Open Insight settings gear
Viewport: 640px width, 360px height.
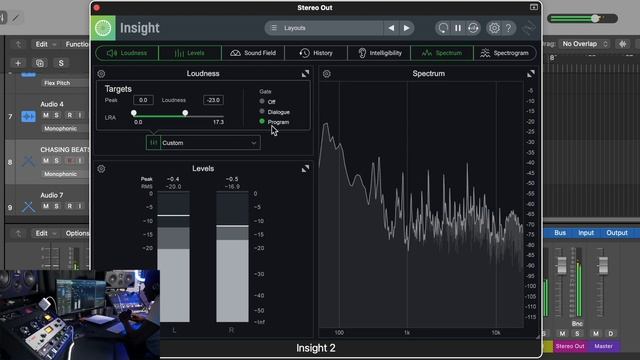click(x=494, y=28)
